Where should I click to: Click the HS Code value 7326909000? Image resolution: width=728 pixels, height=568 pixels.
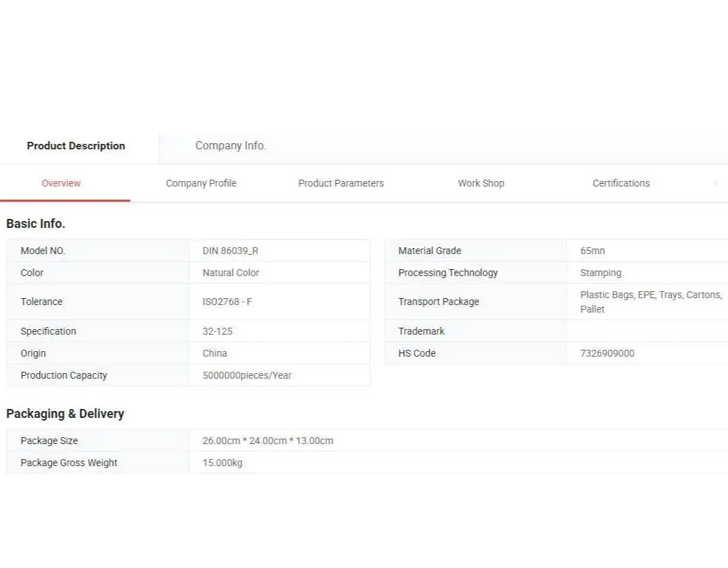(x=607, y=353)
